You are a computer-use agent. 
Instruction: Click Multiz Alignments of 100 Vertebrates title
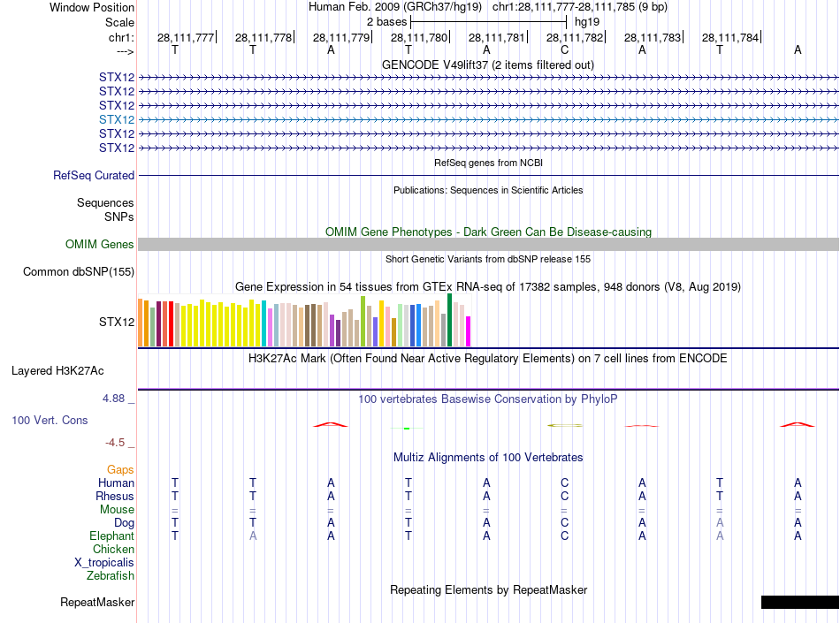click(x=487, y=458)
